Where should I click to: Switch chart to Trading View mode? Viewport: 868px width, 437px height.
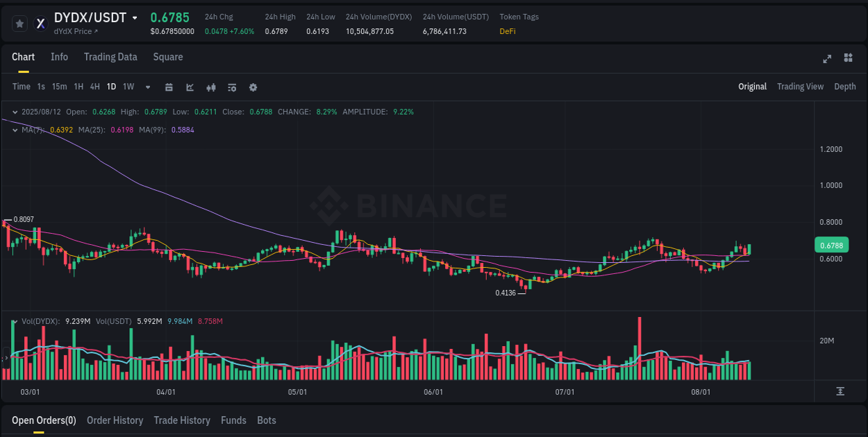click(800, 87)
